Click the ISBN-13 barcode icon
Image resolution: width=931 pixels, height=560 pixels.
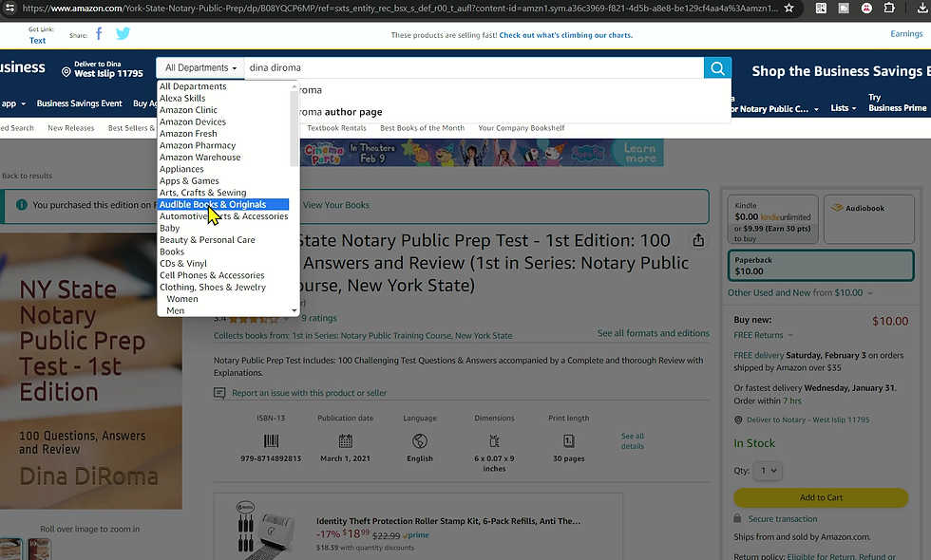click(271, 440)
